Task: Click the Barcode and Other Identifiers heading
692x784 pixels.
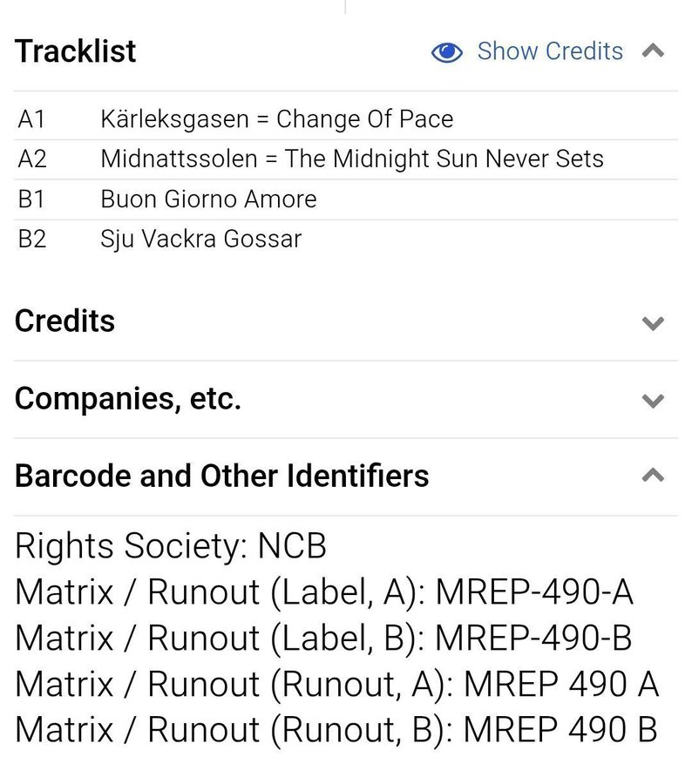Action: [x=222, y=476]
